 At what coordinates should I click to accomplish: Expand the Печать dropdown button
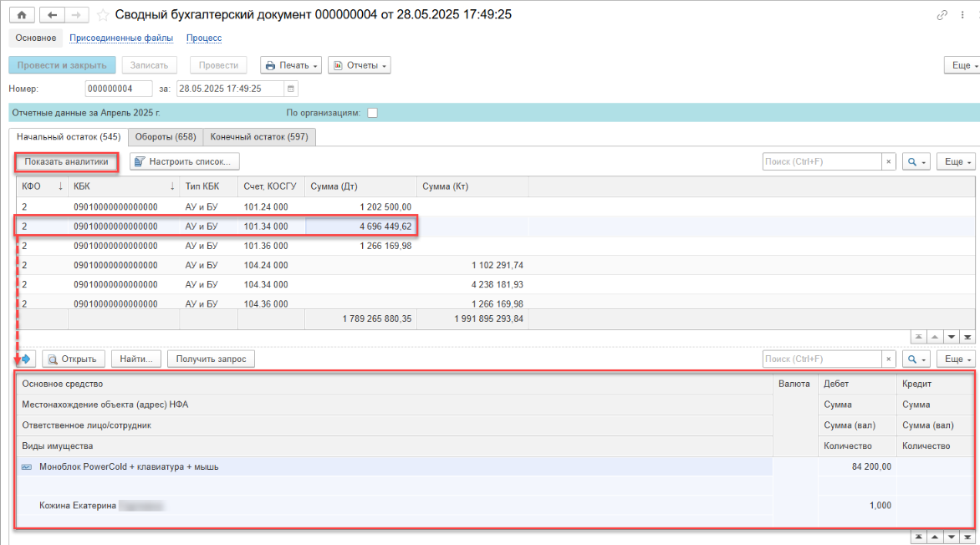pos(291,65)
